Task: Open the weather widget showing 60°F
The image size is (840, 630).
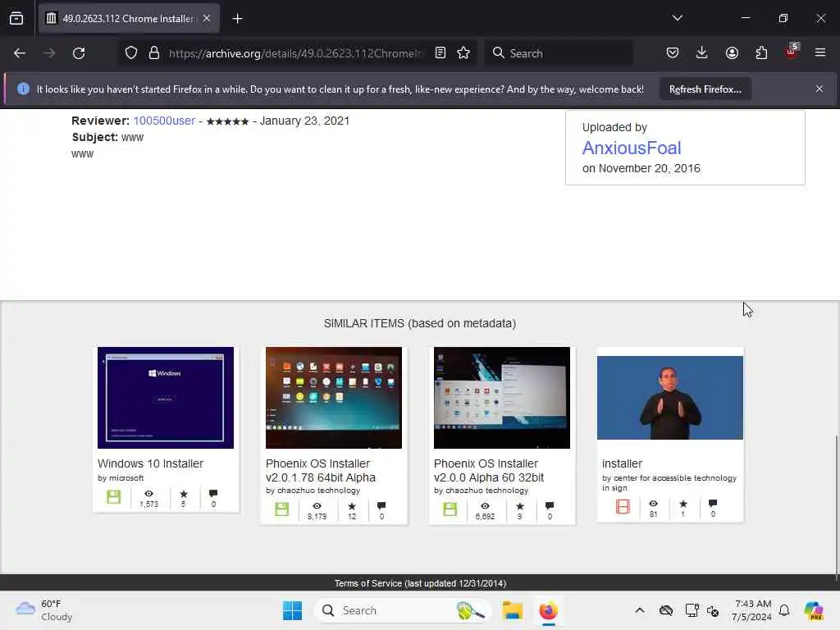Action: (44, 610)
